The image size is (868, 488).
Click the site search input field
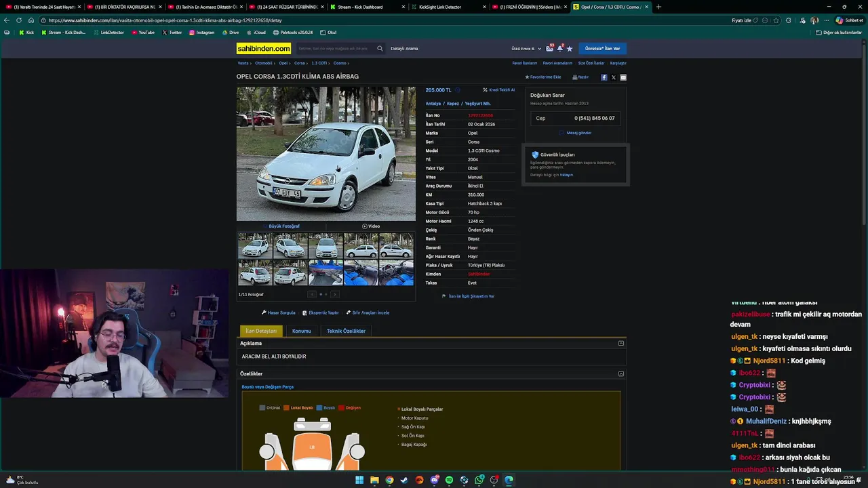click(x=336, y=49)
